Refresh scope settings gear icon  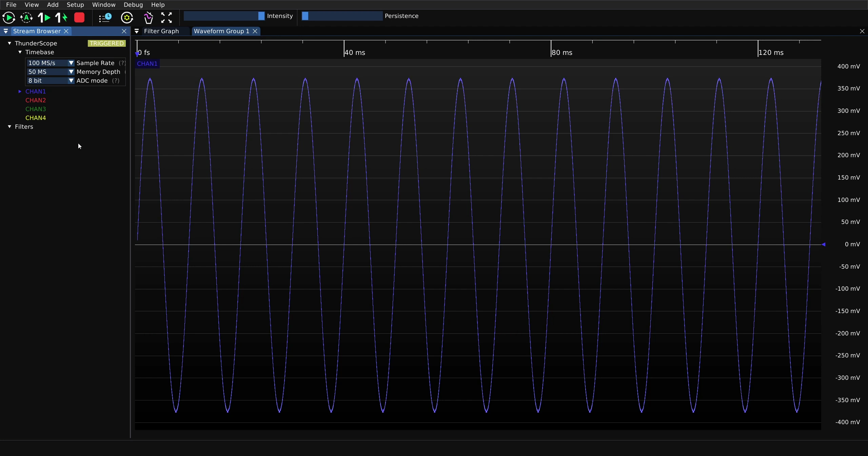127,18
